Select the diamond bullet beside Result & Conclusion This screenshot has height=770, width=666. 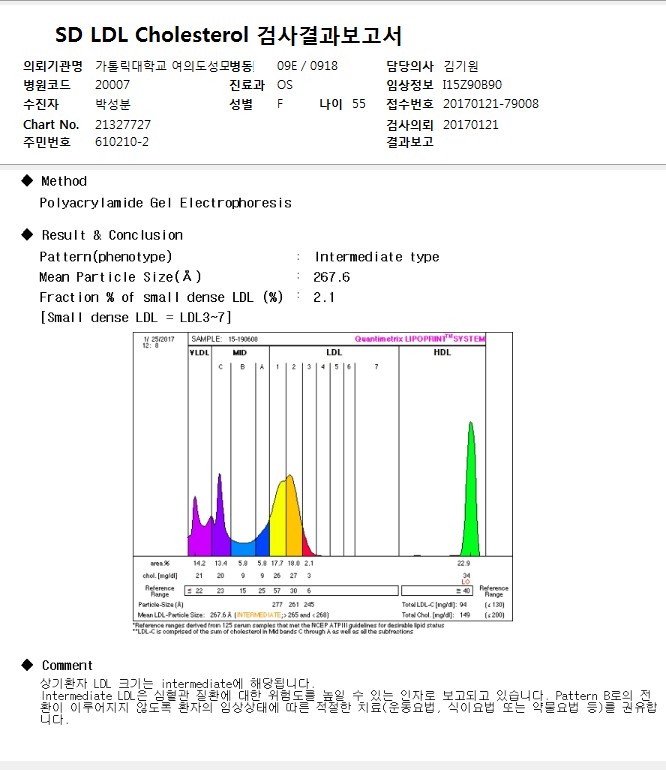(x=28, y=234)
